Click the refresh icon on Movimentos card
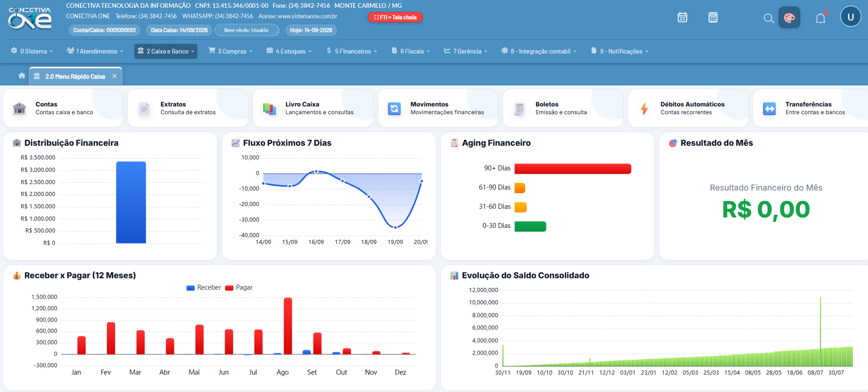 394,108
